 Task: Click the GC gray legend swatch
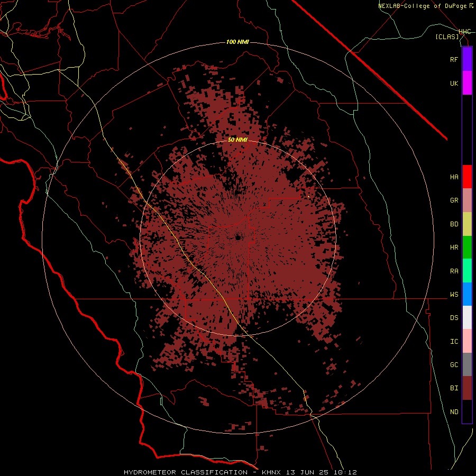coord(467,364)
